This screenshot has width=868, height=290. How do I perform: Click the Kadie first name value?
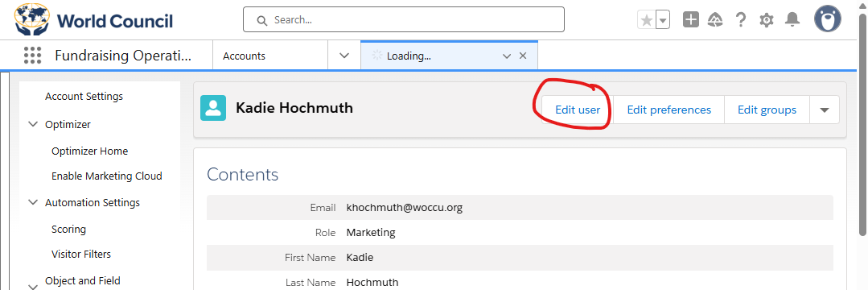tap(360, 258)
